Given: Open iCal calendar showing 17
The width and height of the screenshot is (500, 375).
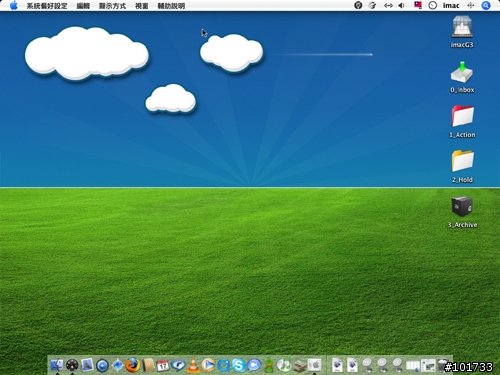Looking at the screenshot, I should point(163,366).
